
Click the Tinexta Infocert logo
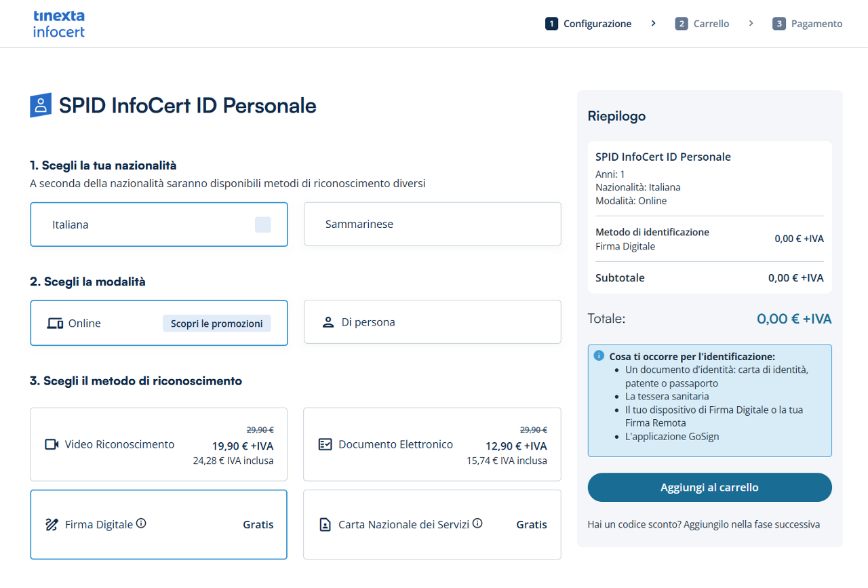coord(59,24)
